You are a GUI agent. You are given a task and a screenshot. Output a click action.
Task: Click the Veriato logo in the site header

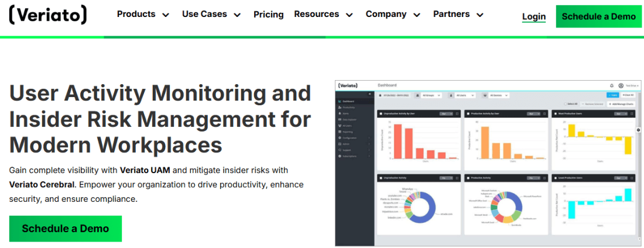pyautogui.click(x=48, y=15)
